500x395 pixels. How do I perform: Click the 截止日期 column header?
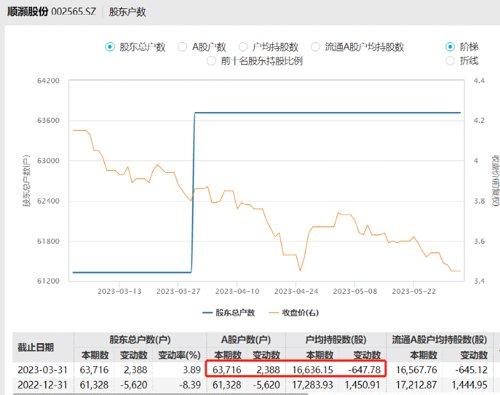tap(36, 347)
